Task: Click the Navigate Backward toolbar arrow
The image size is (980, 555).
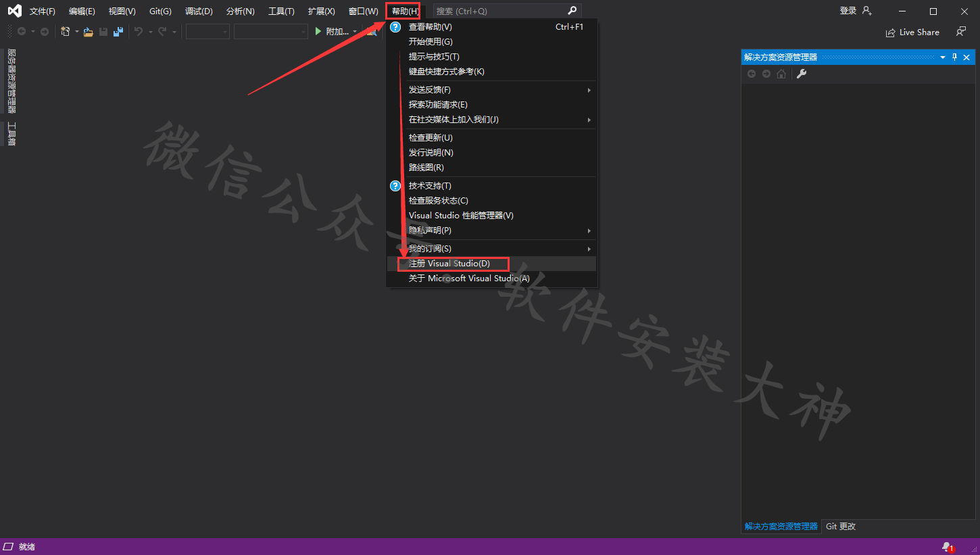Action: (22, 32)
